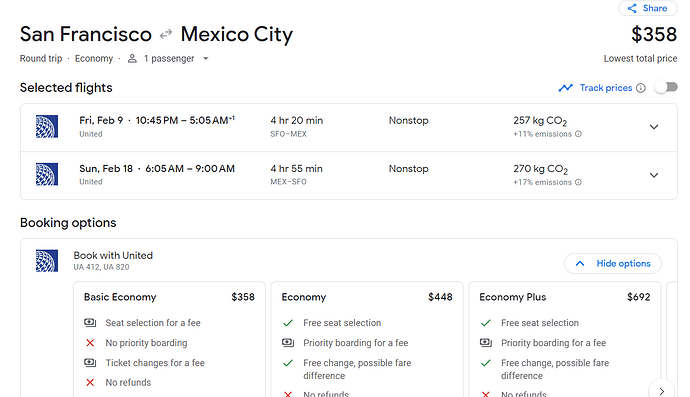Click United logo on Feb 9 flight
Screen dimensions: 690x397
pos(47,127)
